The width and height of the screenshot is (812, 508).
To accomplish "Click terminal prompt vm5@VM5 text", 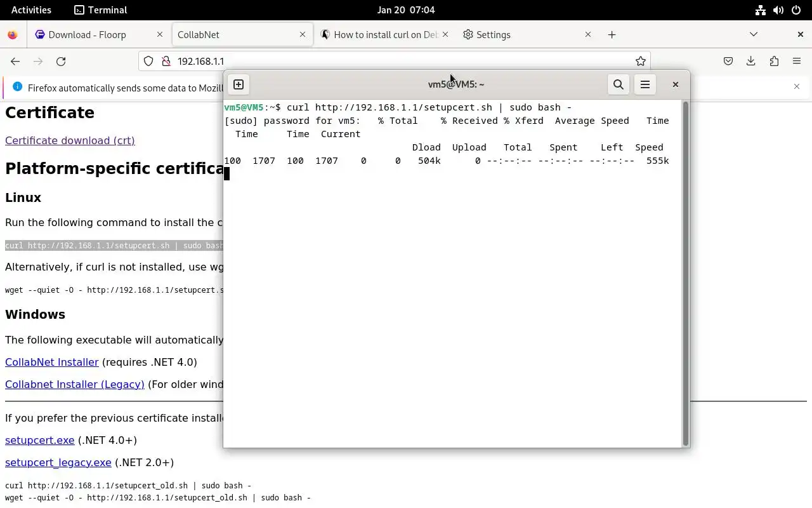I will point(244,107).
